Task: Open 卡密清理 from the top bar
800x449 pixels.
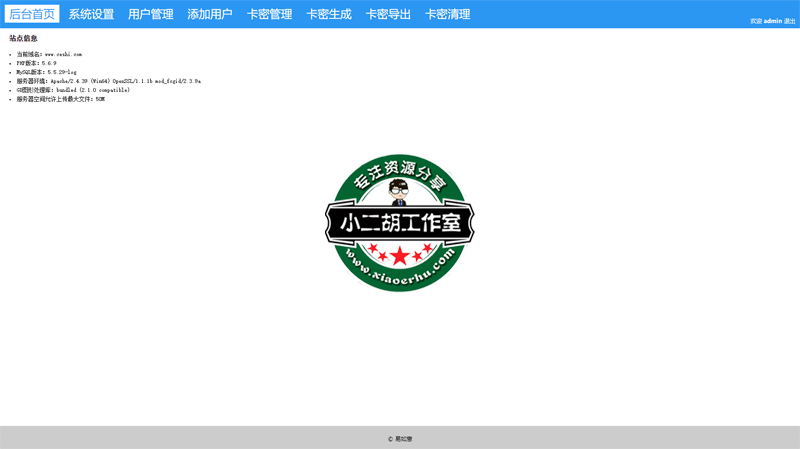Action: coord(448,14)
